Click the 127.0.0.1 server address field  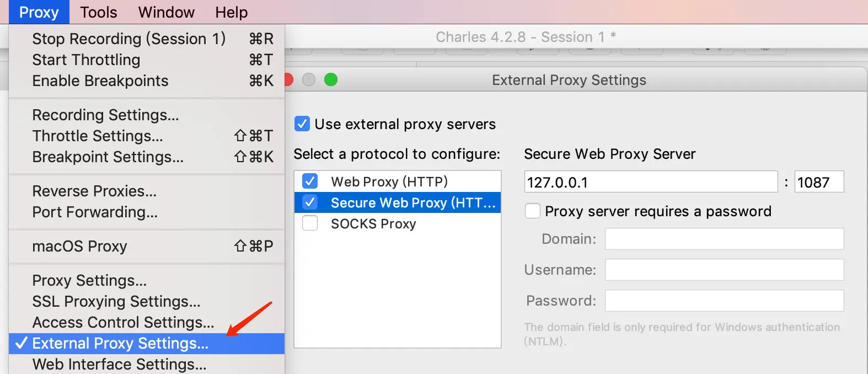(651, 182)
